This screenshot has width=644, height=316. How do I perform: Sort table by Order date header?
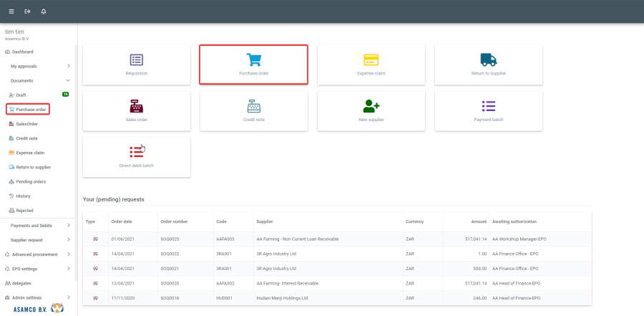[122, 221]
